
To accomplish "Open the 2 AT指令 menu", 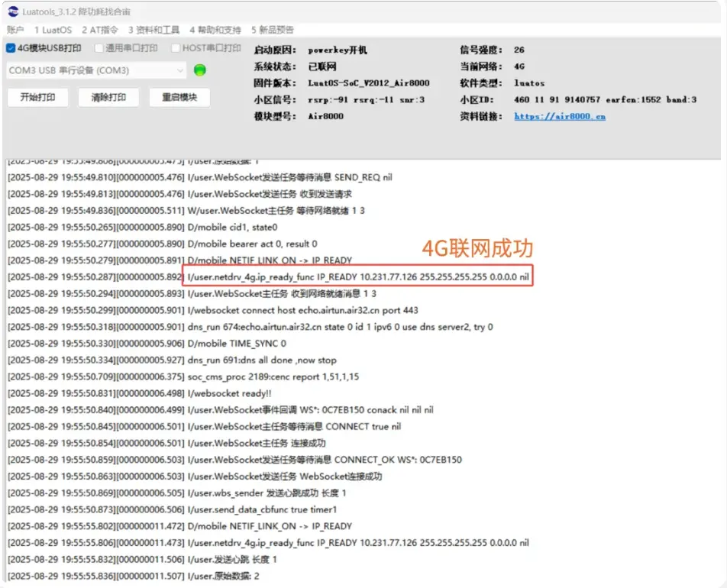I will tap(100, 30).
